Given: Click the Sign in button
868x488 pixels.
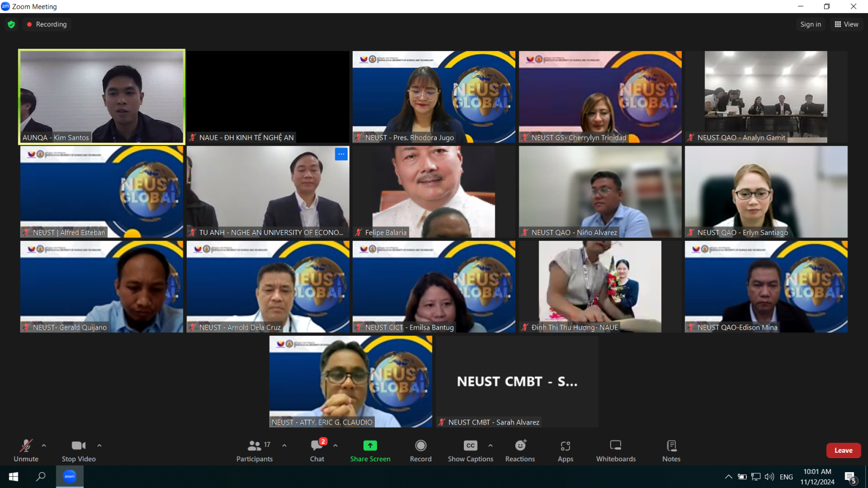Looking at the screenshot, I should coord(810,24).
